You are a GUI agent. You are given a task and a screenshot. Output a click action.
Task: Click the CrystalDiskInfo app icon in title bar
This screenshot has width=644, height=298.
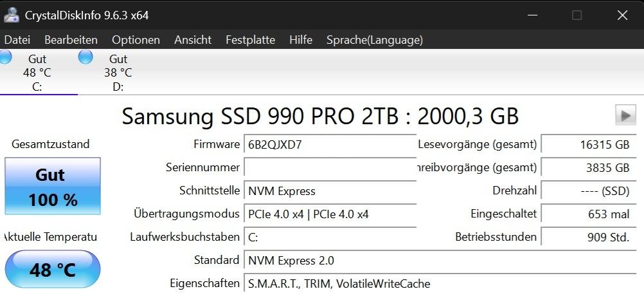pos(10,15)
